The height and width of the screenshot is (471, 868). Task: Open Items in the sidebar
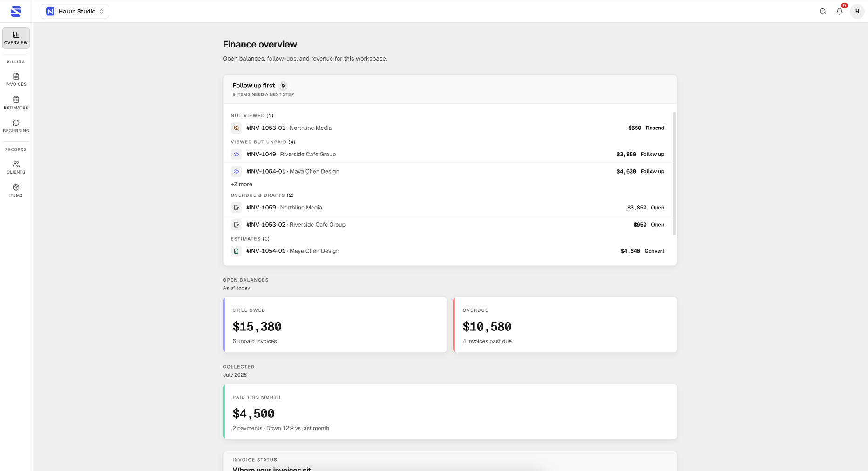click(16, 191)
